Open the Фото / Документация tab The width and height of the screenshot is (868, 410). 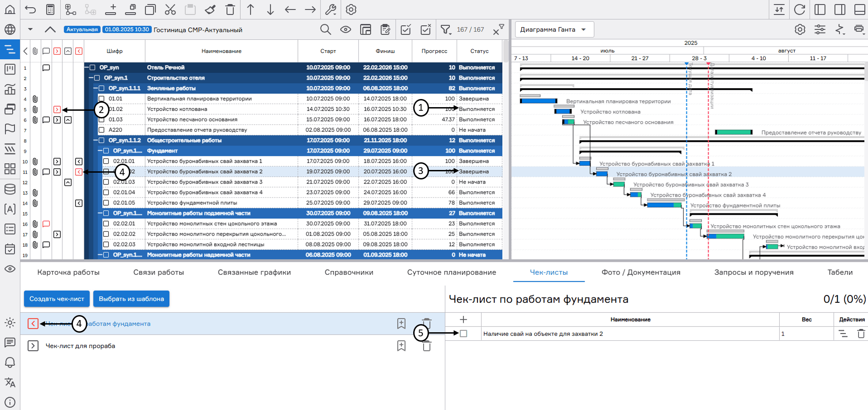[x=641, y=272]
